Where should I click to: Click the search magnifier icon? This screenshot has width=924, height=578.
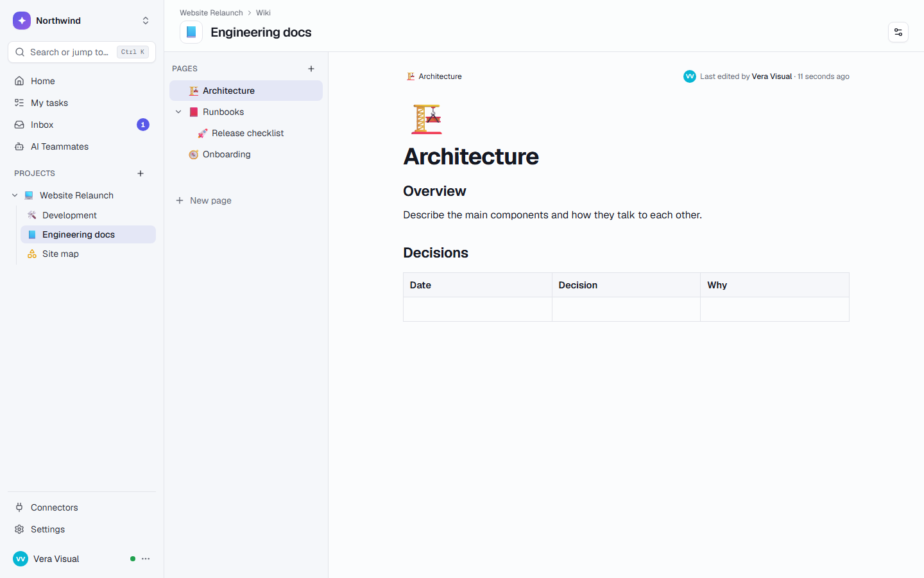tap(20, 52)
